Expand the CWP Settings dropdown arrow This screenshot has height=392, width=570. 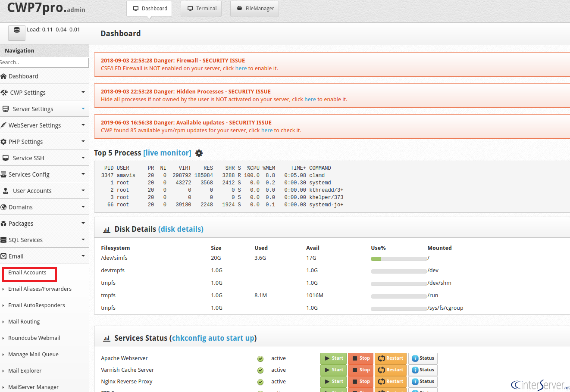tap(83, 92)
